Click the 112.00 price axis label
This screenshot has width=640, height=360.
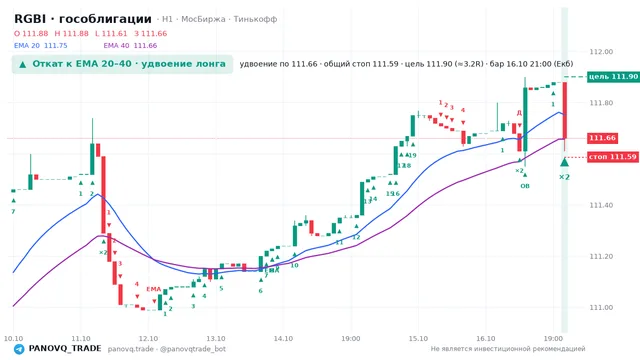pyautogui.click(x=601, y=52)
